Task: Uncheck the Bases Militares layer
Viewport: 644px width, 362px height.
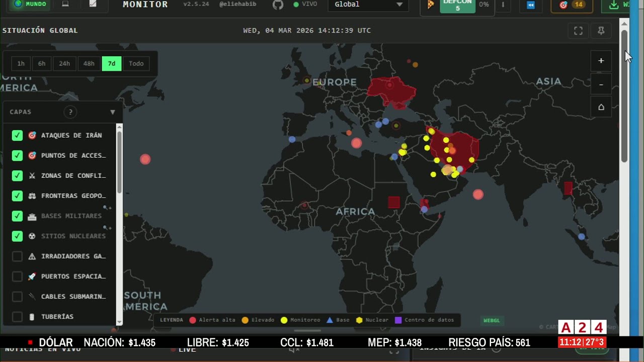Action: pyautogui.click(x=17, y=216)
